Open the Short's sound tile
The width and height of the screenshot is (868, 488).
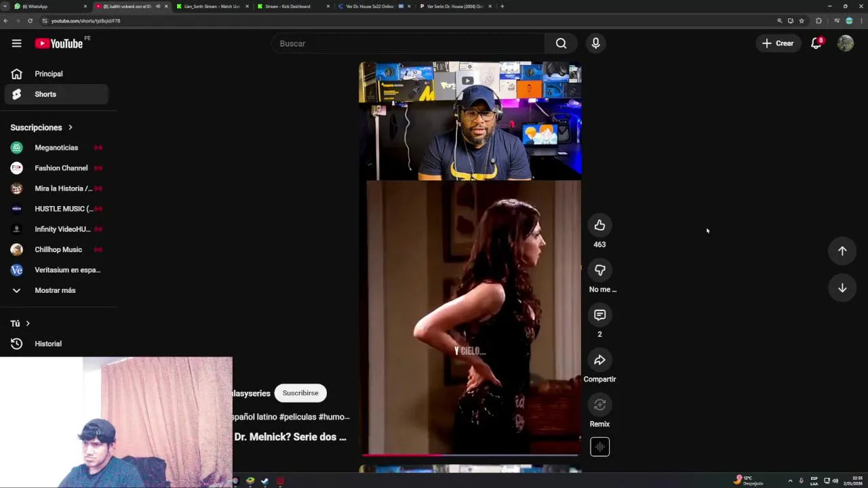coord(599,447)
